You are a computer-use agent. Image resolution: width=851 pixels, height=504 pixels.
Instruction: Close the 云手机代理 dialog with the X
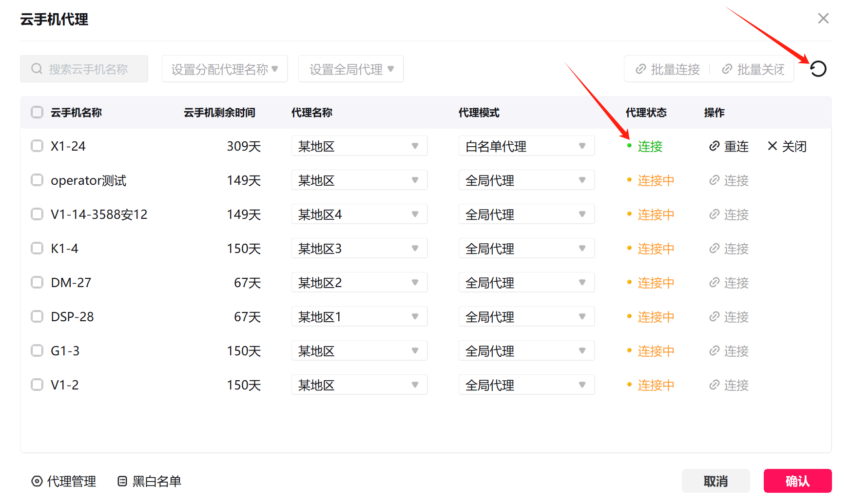823,19
